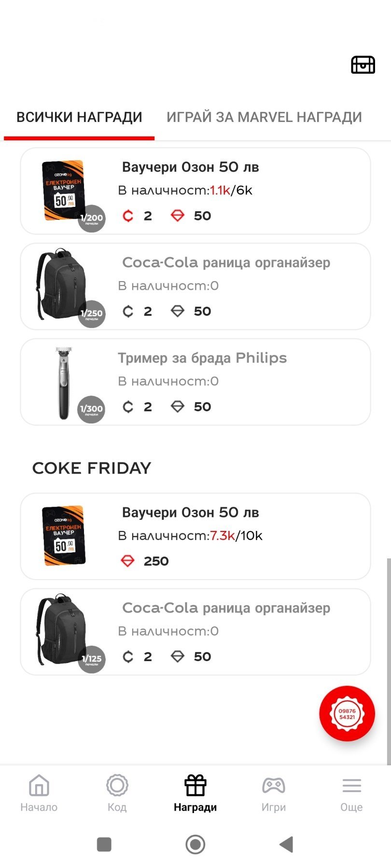
Task: Open the Код bottle cap icon
Action: pyautogui.click(x=117, y=786)
